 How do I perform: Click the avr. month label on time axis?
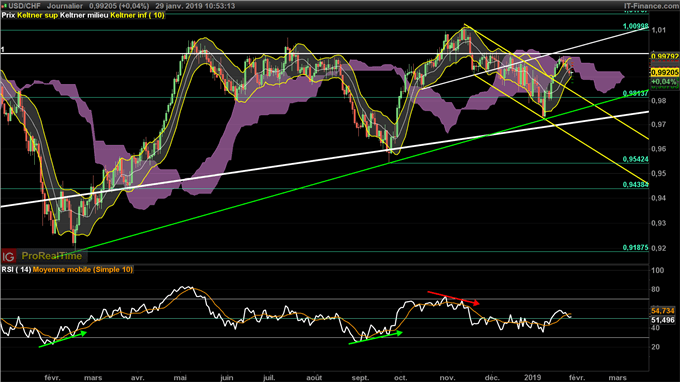pyautogui.click(x=137, y=378)
